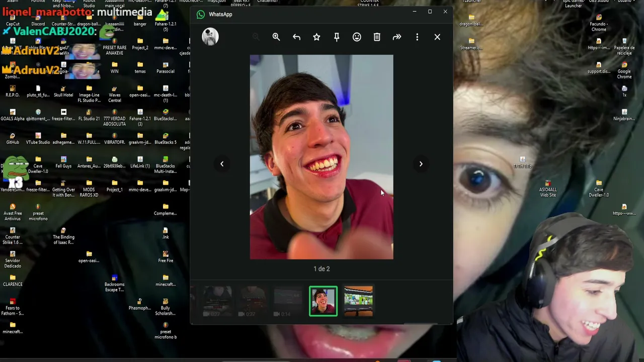Launch GOALS Alpha shortcut
This screenshot has height=362, width=644.
[x=13, y=115]
